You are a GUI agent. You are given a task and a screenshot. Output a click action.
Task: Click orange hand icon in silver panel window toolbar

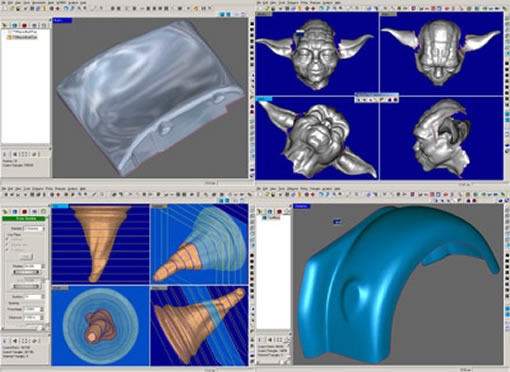point(196,8)
